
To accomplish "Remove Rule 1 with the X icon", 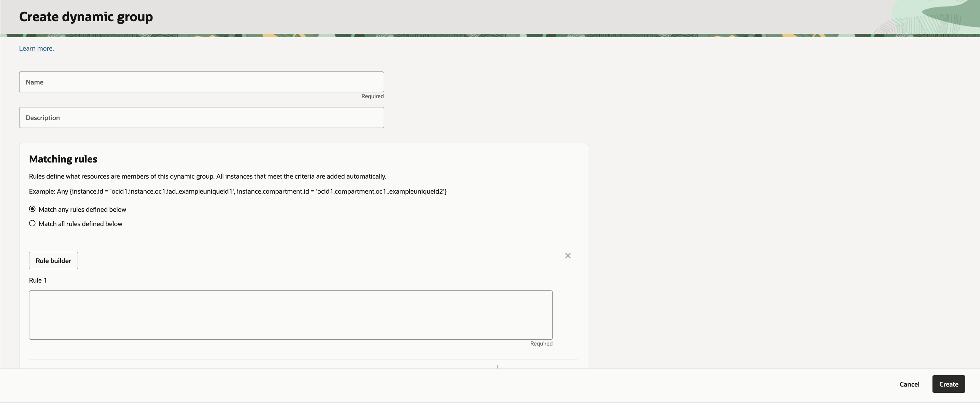I will tap(568, 256).
